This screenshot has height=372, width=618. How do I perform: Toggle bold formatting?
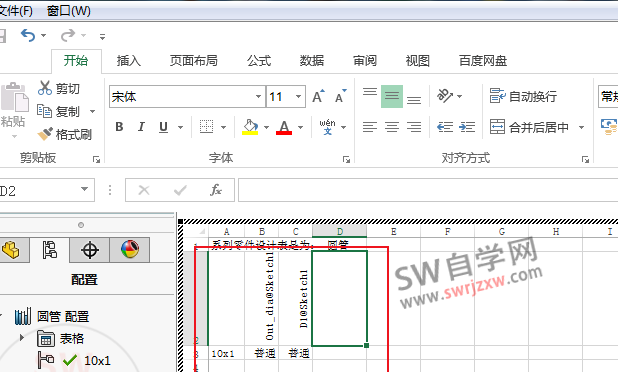click(119, 127)
